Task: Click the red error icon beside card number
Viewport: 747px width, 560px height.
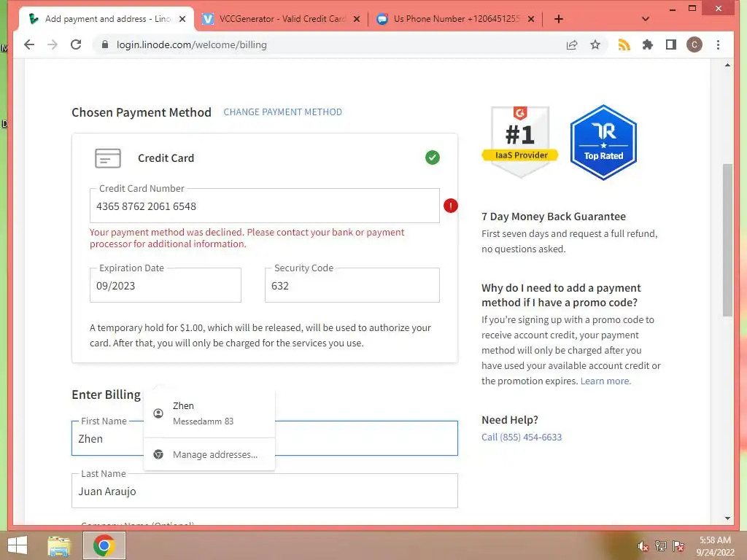Action: point(451,206)
